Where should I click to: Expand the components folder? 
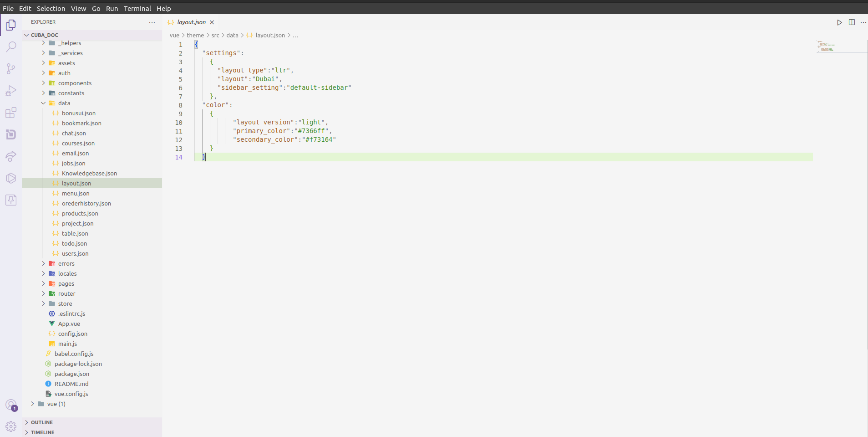tap(75, 83)
